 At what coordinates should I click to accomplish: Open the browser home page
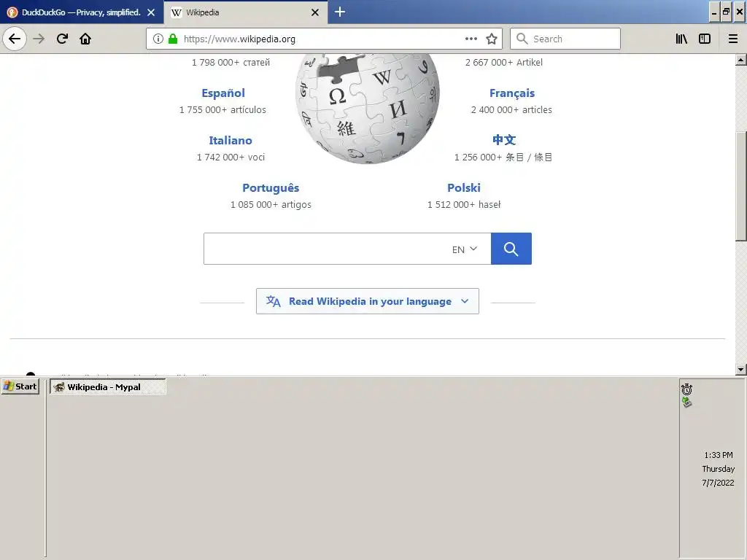pos(85,39)
